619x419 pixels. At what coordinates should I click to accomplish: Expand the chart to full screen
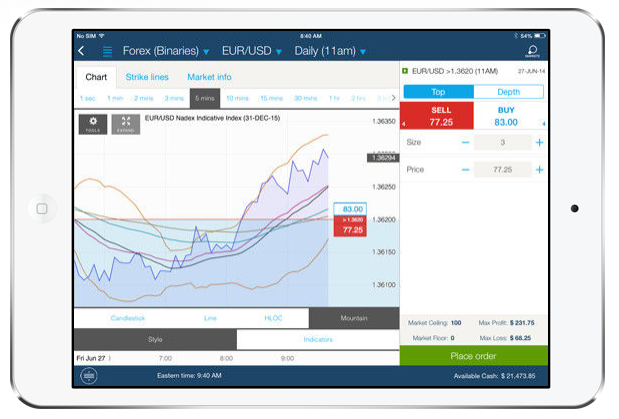[x=126, y=124]
